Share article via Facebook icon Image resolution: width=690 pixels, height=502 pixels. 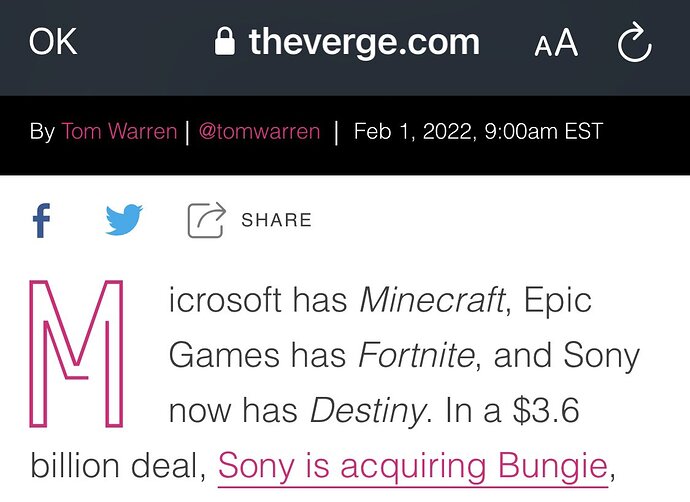[42, 220]
